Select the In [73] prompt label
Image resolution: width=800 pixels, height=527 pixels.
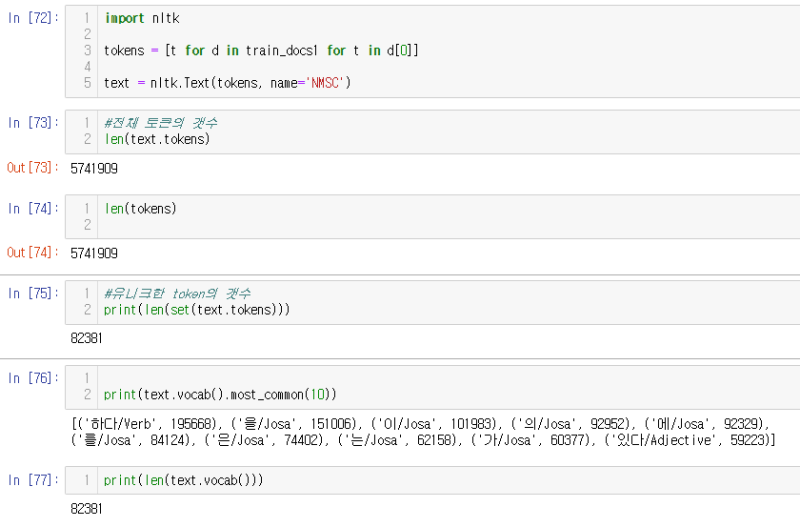tap(30, 123)
